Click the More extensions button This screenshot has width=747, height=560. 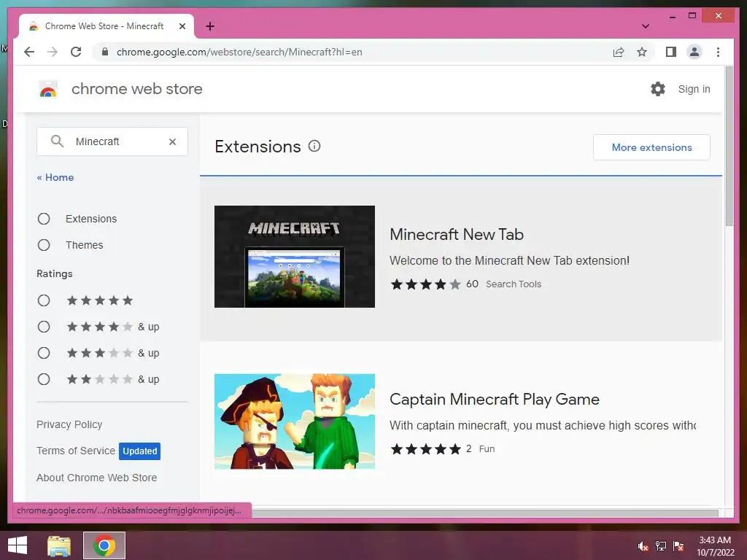pyautogui.click(x=651, y=147)
